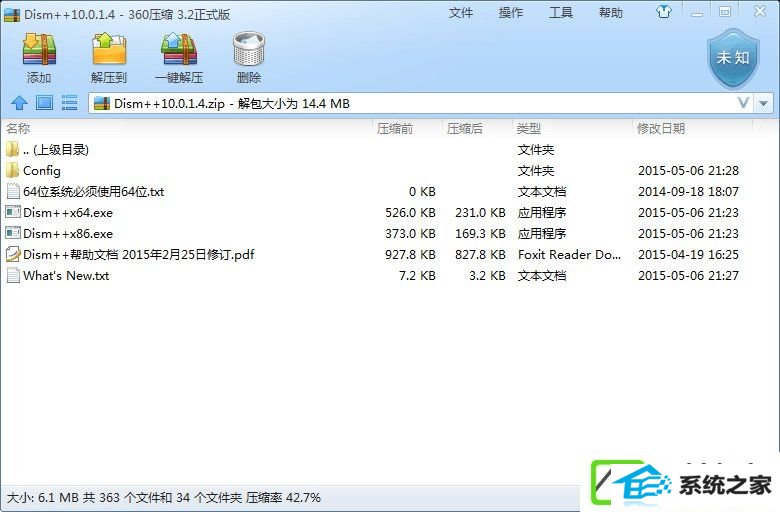The image size is (780, 512).
Task: Sort by 名称 column header
Action: pyautogui.click(x=18, y=128)
